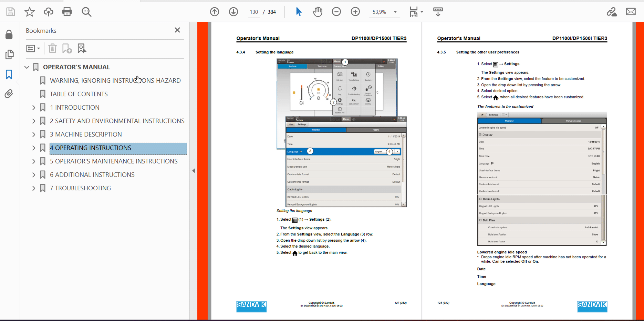Viewport: 644px width, 321px height.
Task: Toggle the bookmarks panel sidebar icon
Action: [x=9, y=74]
